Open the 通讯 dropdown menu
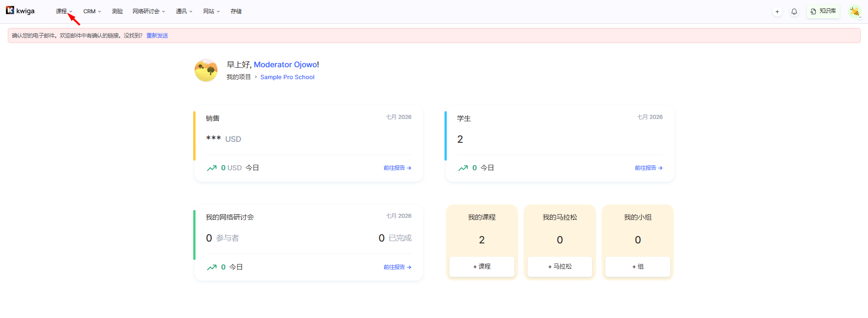The width and height of the screenshot is (868, 318). click(184, 11)
